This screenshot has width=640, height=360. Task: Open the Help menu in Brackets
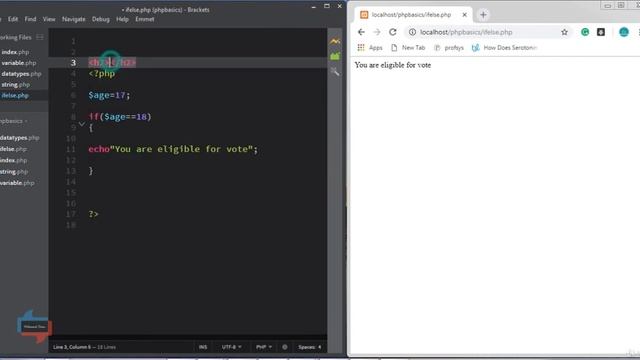point(122,19)
